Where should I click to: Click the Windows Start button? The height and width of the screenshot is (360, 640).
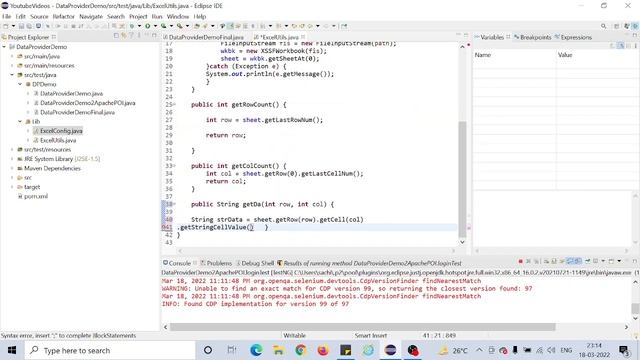[x=11, y=350]
